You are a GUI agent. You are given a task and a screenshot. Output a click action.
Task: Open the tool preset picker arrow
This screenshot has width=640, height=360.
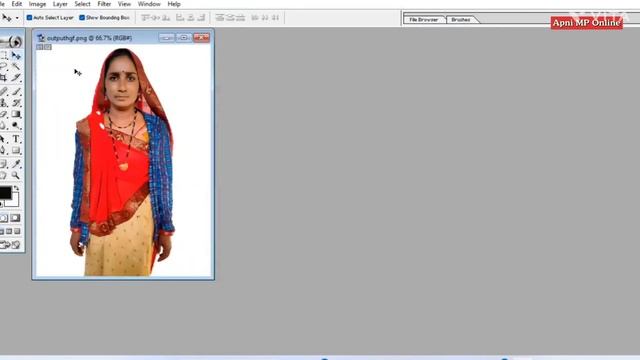click(17, 18)
